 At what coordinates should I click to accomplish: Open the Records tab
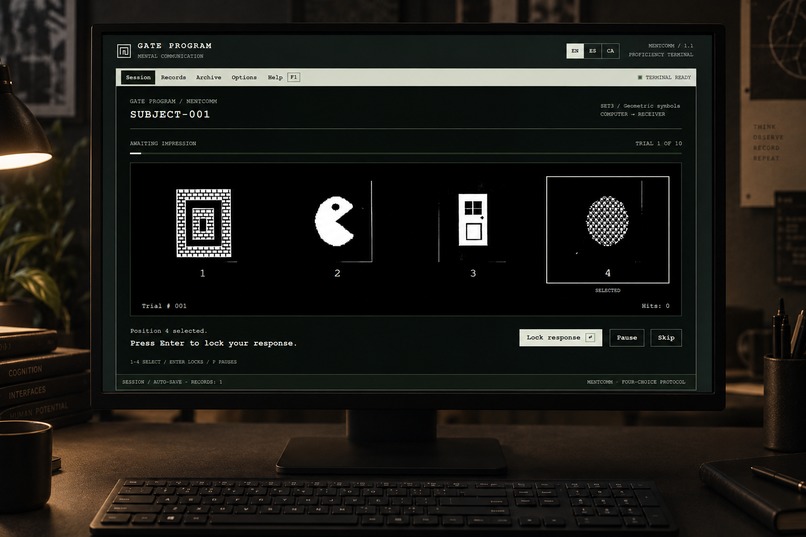(173, 77)
